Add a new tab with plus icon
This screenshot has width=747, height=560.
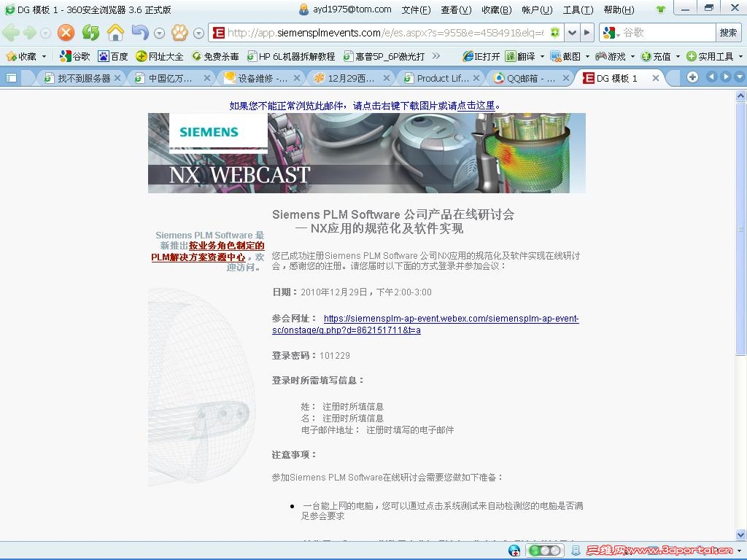693,77
